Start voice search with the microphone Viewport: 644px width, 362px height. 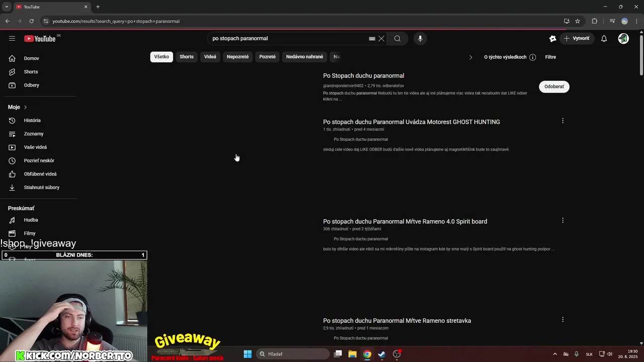(420, 38)
